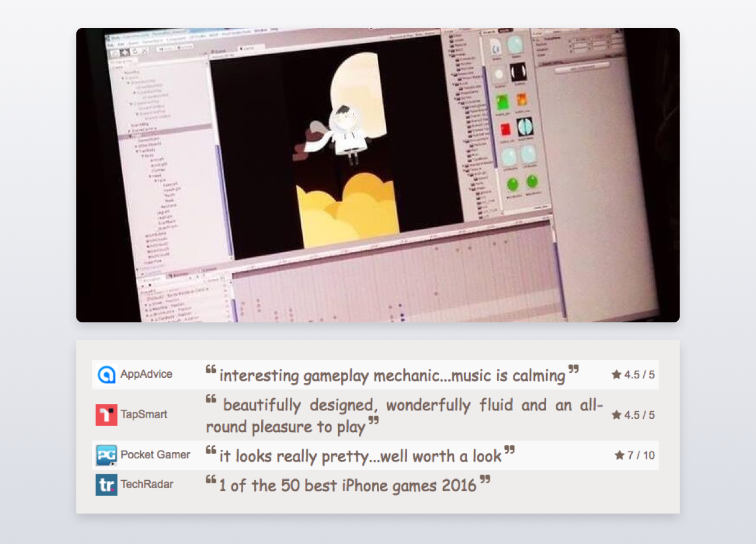The width and height of the screenshot is (756, 544).
Task: Select the red square asset thumbnail
Action: click(x=504, y=129)
